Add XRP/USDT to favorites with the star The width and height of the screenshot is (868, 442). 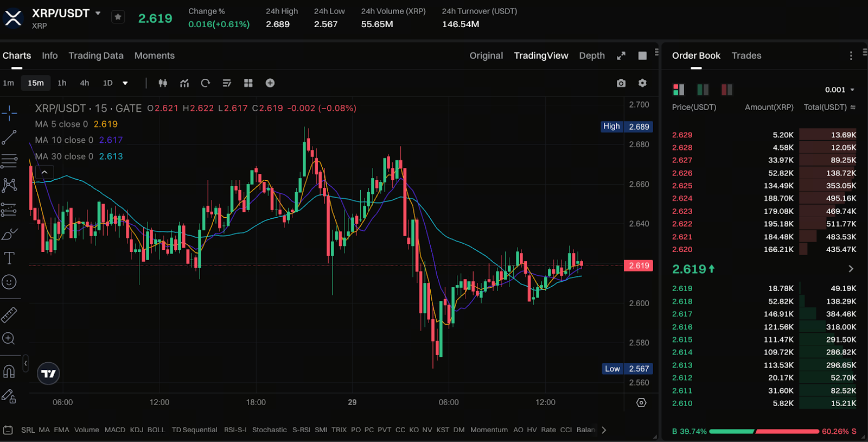[x=118, y=17]
